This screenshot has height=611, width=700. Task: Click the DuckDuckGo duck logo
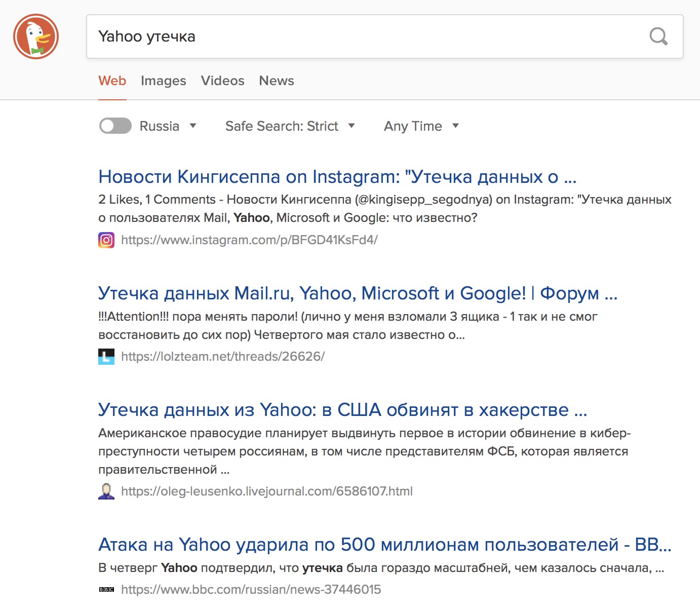tap(36, 36)
